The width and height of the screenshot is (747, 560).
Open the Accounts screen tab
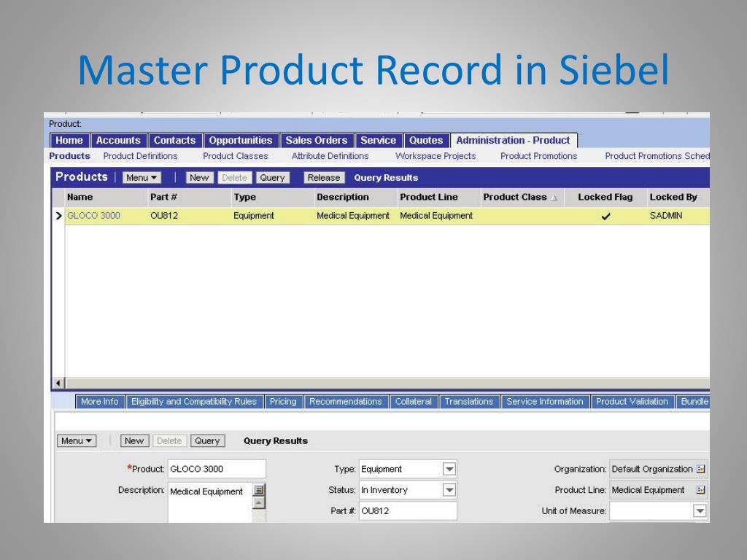[x=118, y=141]
